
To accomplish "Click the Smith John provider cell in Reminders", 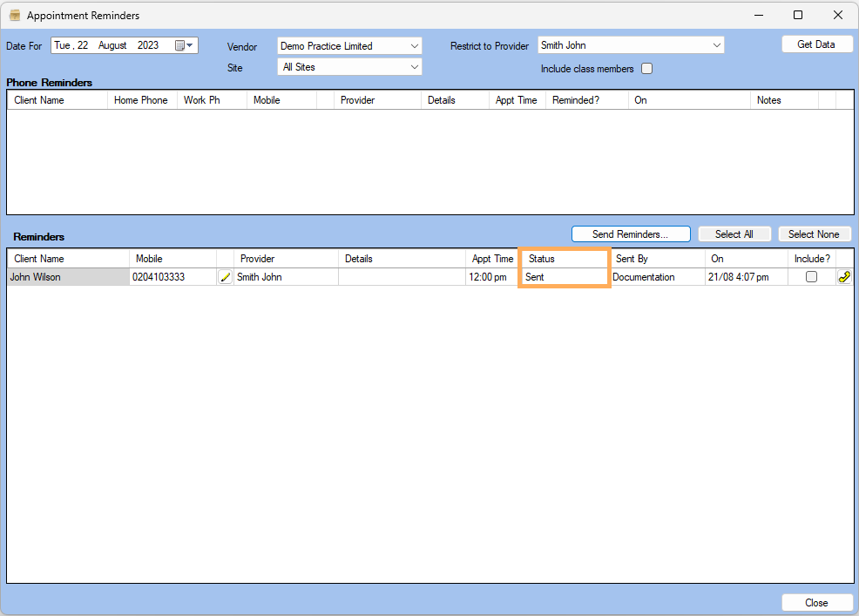I will (x=286, y=277).
